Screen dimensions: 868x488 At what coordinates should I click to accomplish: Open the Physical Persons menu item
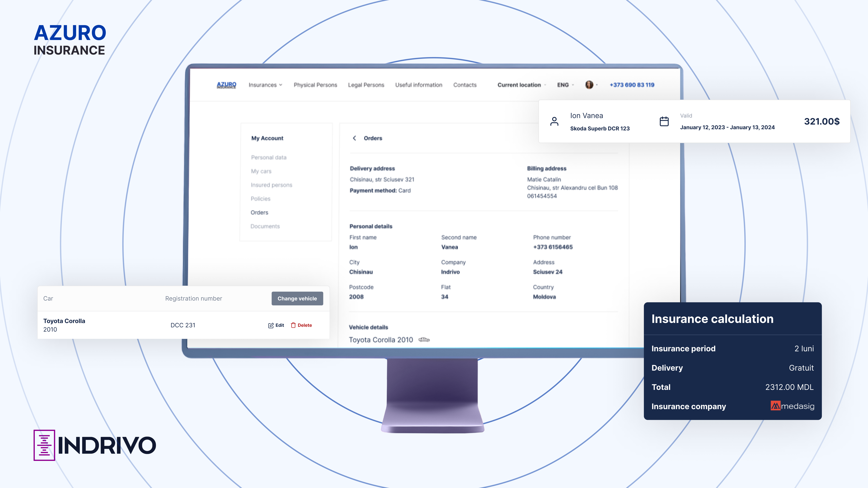point(315,85)
